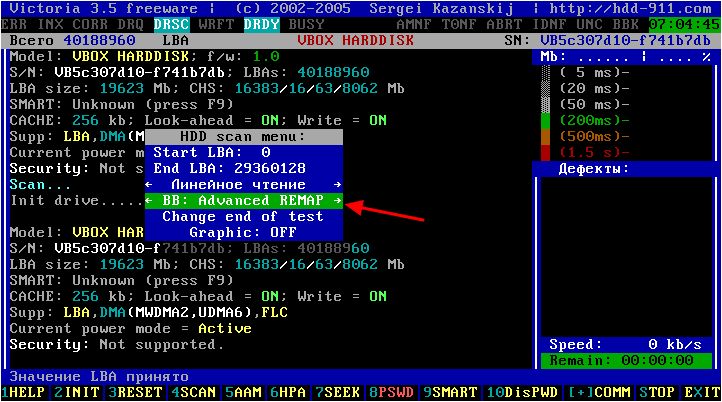Click left arrow on BB: Advanced REMAP
Screen dimensions: 722x402
[149, 201]
